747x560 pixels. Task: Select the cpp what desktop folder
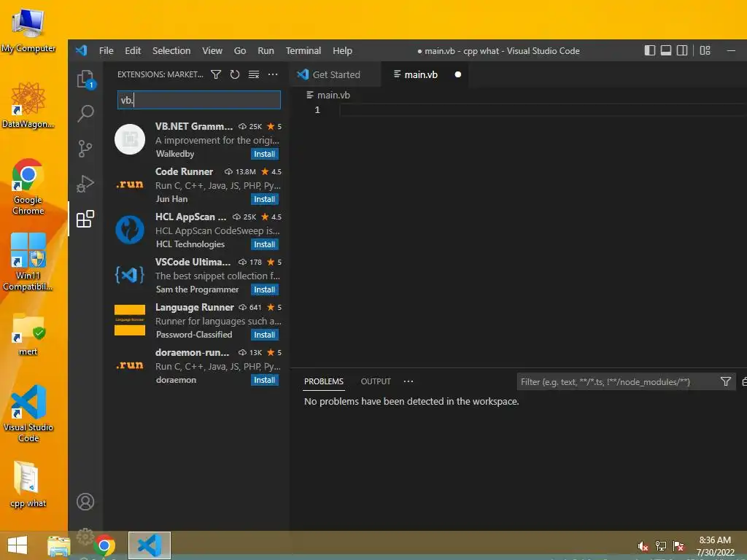28,485
